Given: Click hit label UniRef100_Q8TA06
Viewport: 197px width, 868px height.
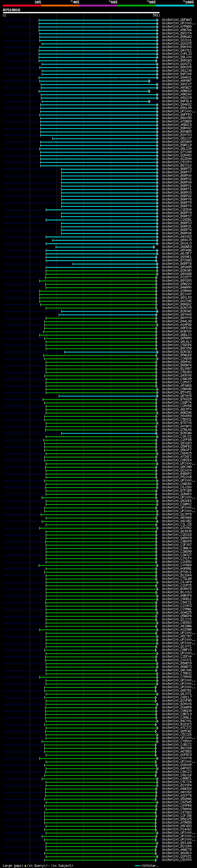Looking at the screenshot, I should [x=177, y=314].
